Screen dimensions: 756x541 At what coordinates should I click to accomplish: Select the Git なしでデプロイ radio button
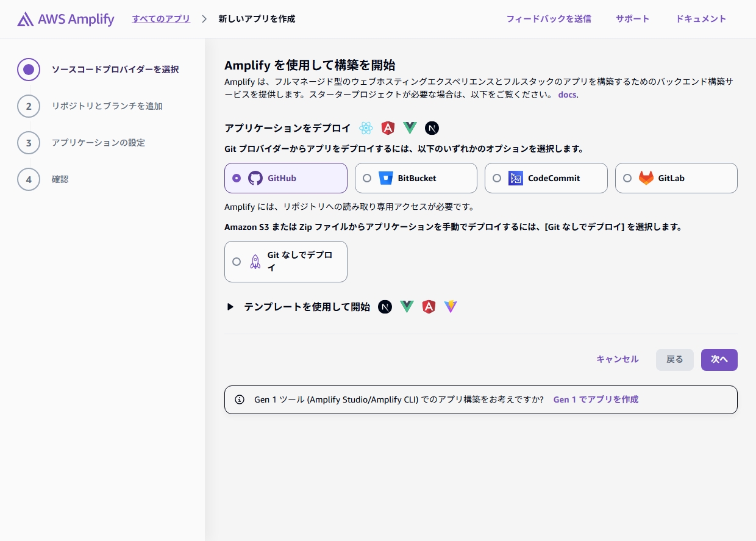[x=237, y=262]
